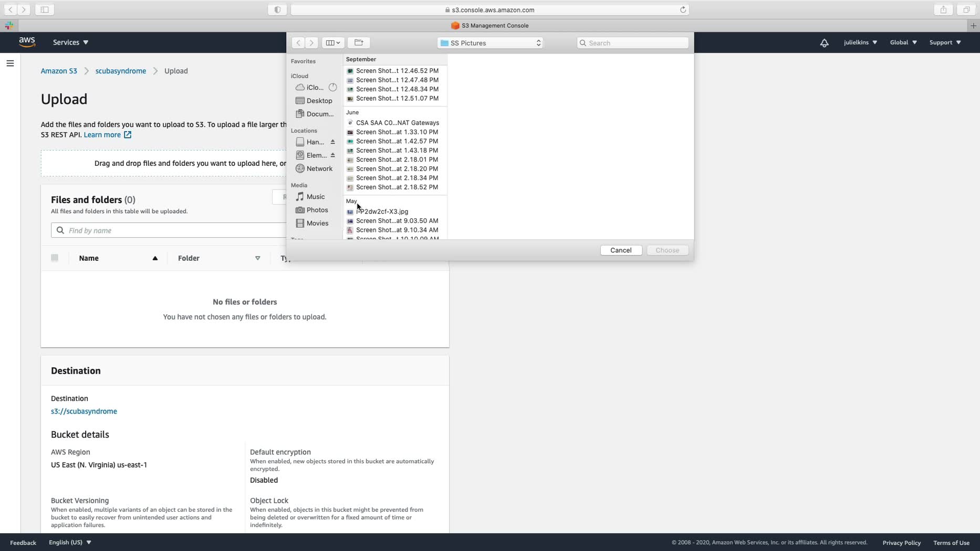980x551 pixels.
Task: Change file dialog view mode dropdown
Action: click(x=332, y=43)
